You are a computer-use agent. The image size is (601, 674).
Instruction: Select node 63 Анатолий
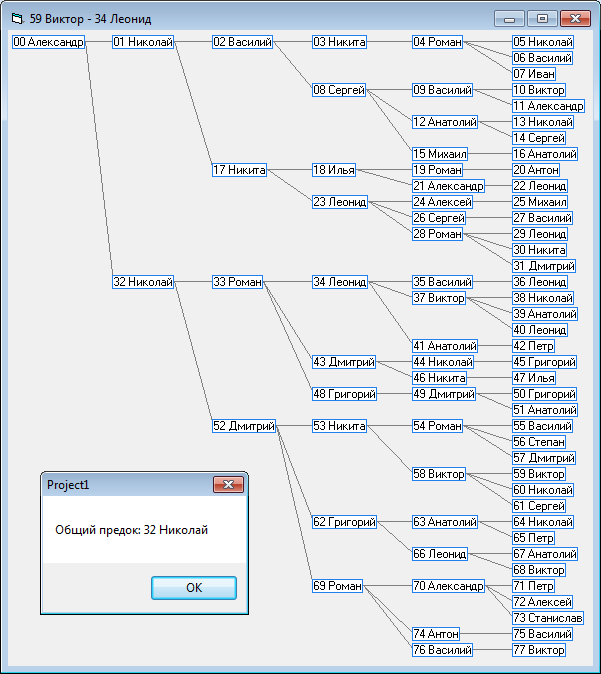pyautogui.click(x=445, y=522)
